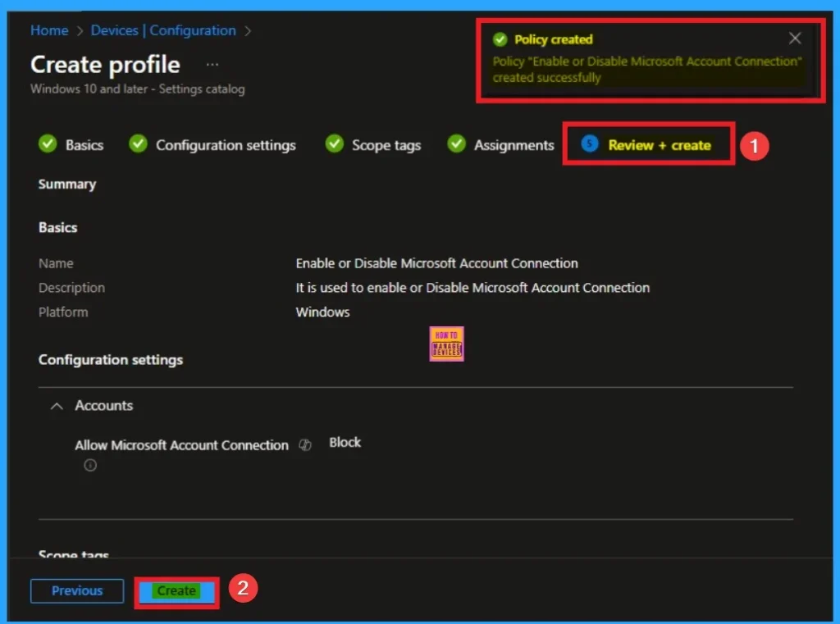The height and width of the screenshot is (624, 840).
Task: Click the Allow Microsoft Account Connection label
Action: point(181,445)
